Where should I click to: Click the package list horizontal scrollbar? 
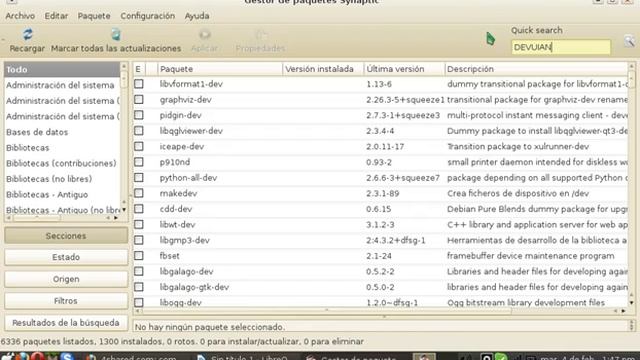point(327,311)
